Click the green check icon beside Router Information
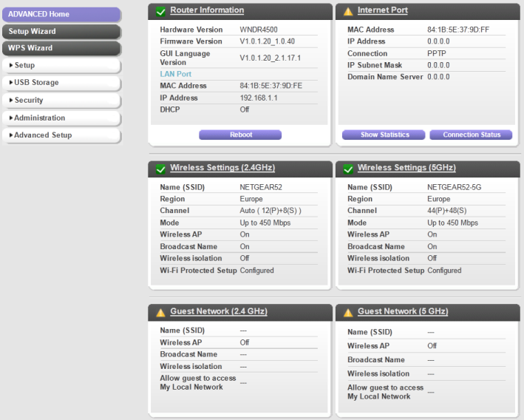The height and width of the screenshot is (420, 524). (x=160, y=12)
